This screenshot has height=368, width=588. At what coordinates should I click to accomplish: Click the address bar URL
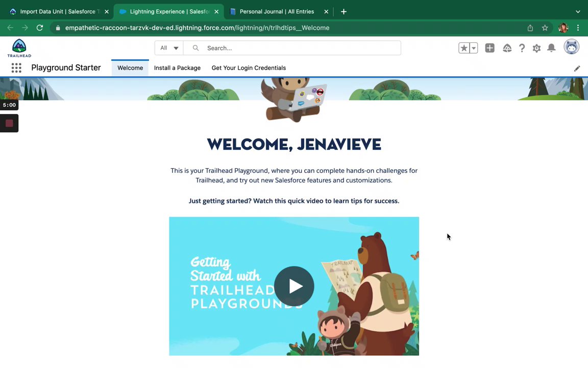pos(197,28)
